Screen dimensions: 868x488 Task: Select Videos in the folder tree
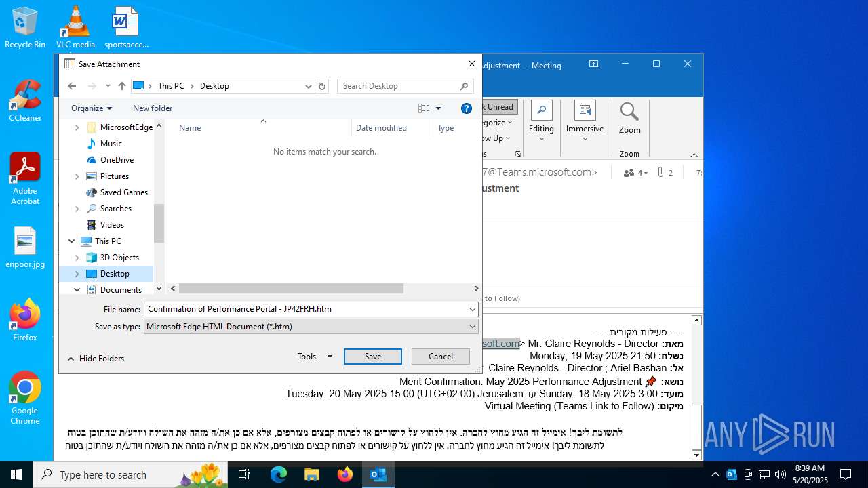tap(112, 225)
